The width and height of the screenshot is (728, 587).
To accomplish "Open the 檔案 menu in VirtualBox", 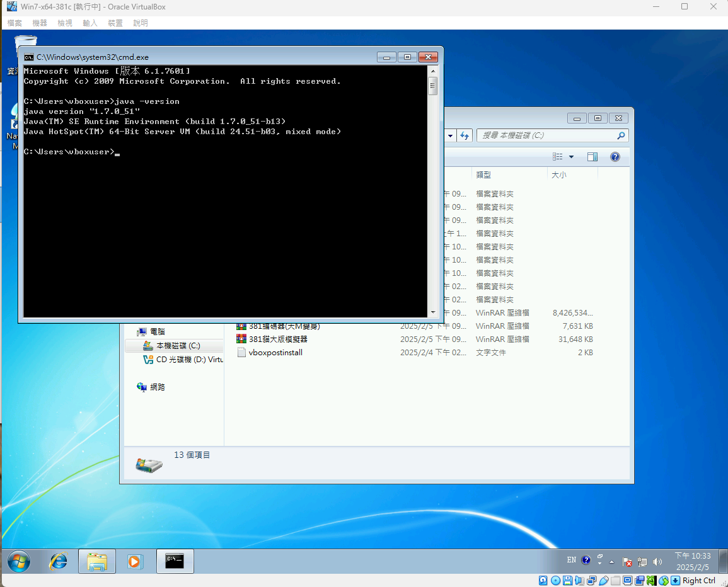I will point(14,23).
